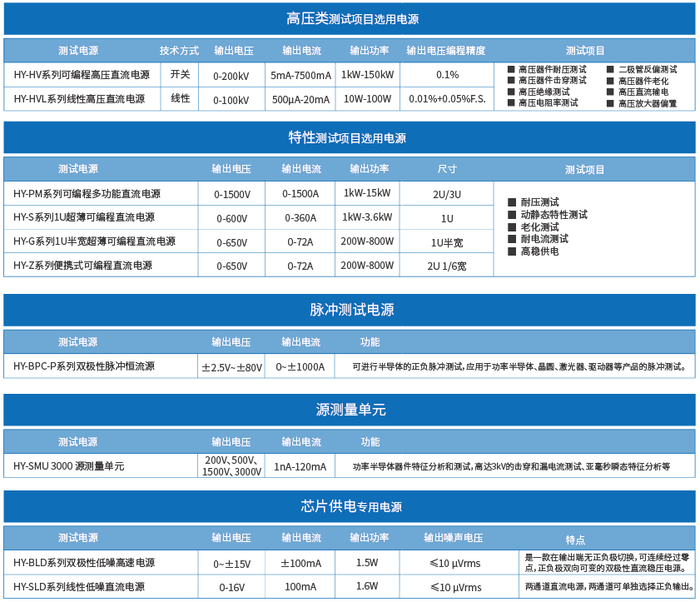Click the 输出噪声电压 column header
The image size is (700, 602).
(454, 538)
